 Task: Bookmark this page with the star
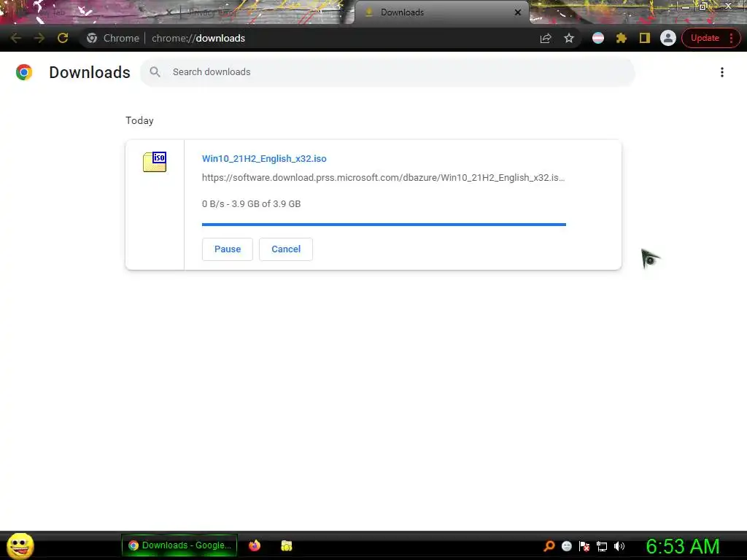coord(569,38)
